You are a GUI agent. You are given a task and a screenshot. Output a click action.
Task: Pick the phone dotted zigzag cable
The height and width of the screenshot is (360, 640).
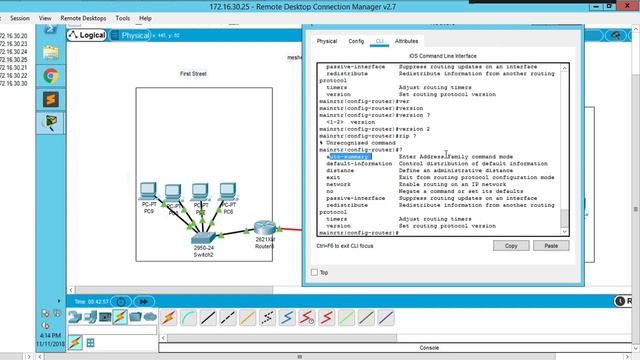[267, 318]
